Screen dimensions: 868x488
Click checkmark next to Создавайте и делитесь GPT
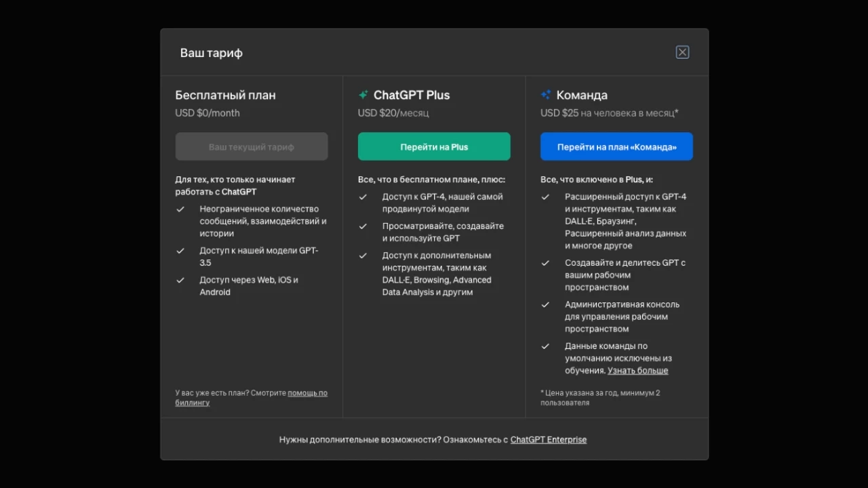click(545, 263)
